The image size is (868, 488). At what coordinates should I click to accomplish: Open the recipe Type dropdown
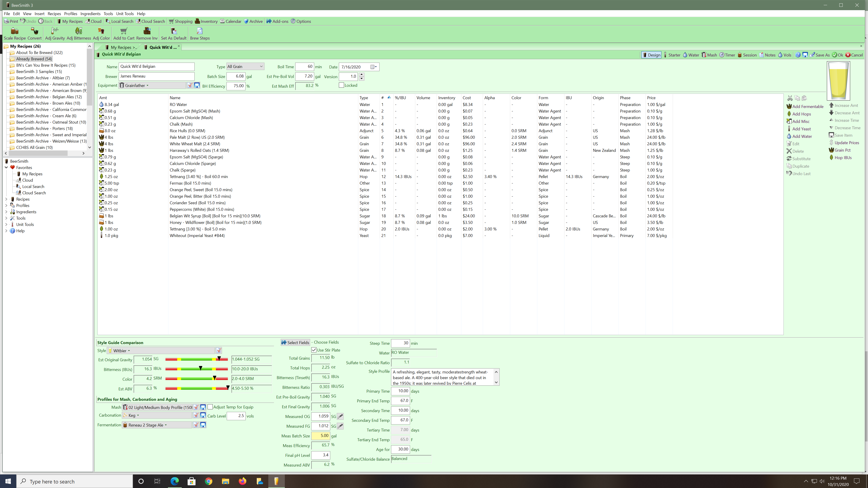click(x=245, y=67)
